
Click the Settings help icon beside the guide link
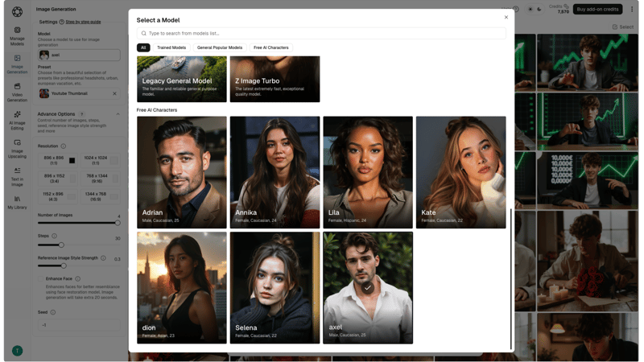pos(62,22)
